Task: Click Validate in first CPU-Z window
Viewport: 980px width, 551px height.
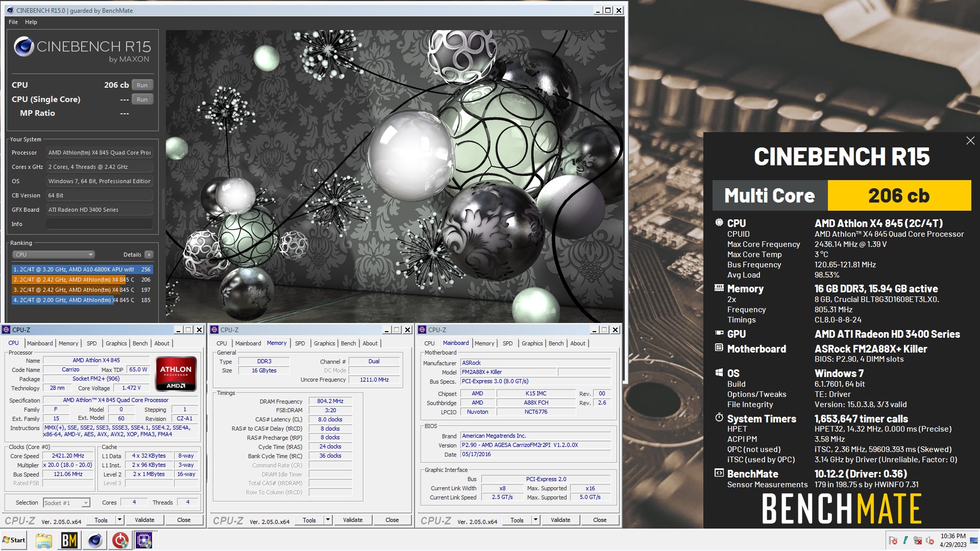Action: tap(144, 520)
